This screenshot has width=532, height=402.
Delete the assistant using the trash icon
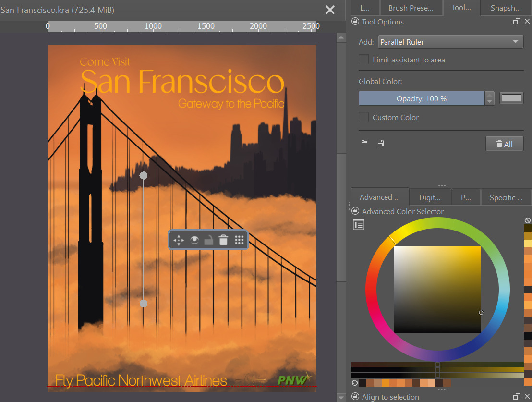coord(223,240)
